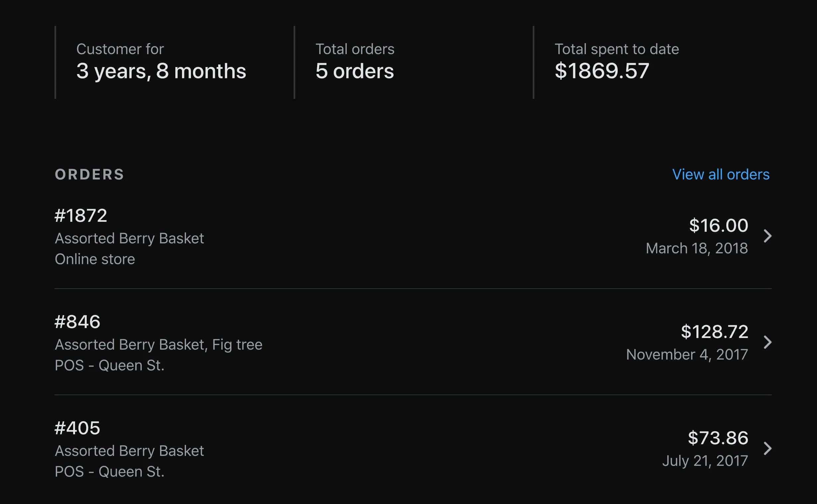Click the November 4, 2017 order date

pyautogui.click(x=687, y=354)
